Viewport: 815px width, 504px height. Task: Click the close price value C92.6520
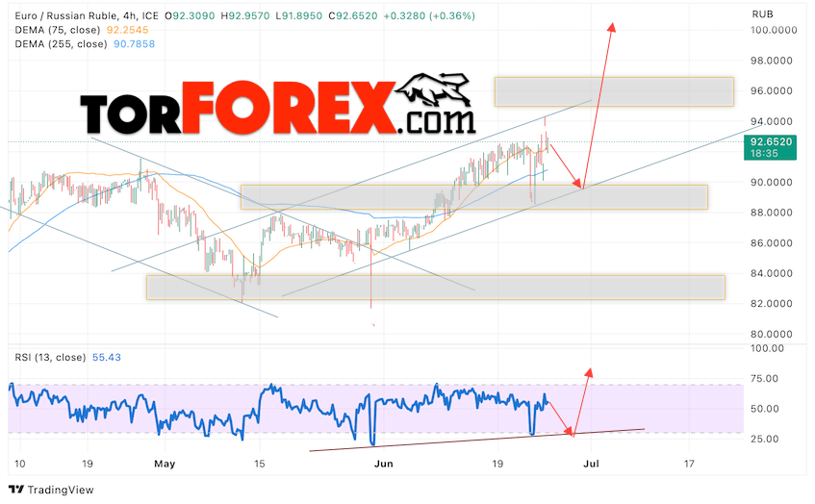click(353, 16)
